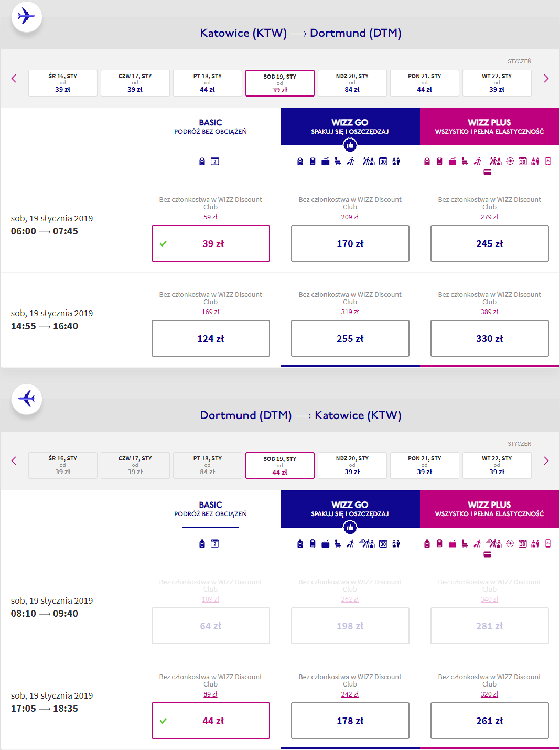The image size is (560, 750).
Task: Click the outbound WIZZ GO seat selection icon
Action: coord(338,161)
